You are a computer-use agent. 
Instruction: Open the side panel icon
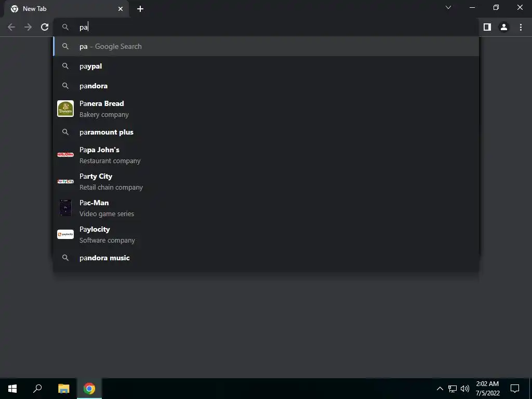(487, 27)
